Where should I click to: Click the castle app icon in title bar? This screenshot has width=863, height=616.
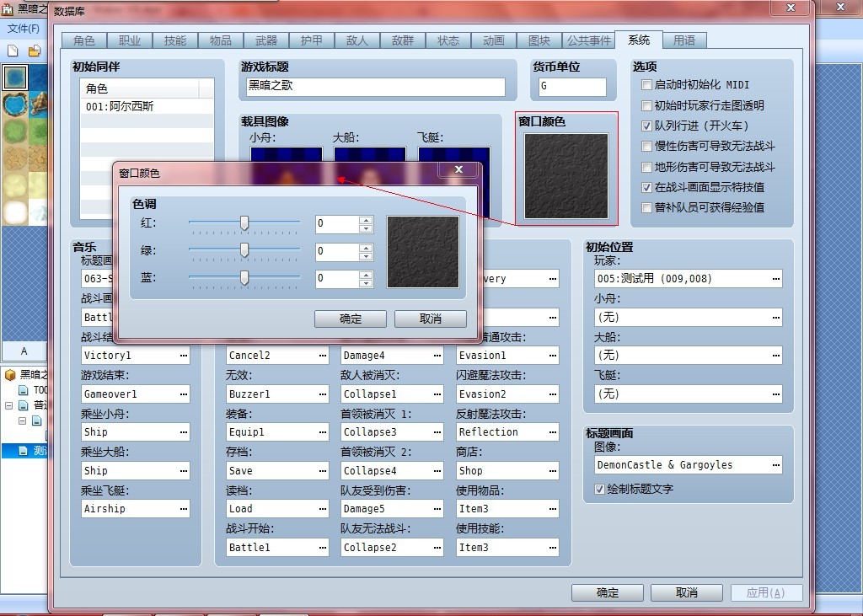click(7, 8)
